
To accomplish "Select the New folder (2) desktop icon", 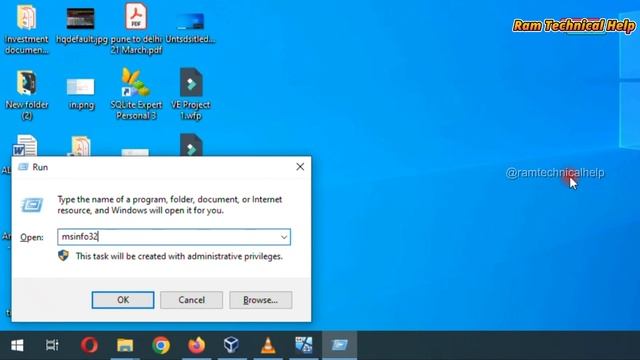I will [27, 95].
